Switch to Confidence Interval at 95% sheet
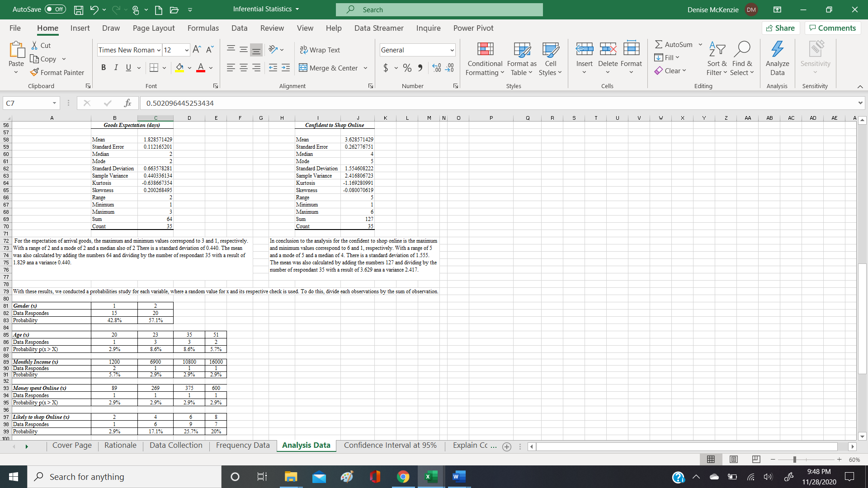868x488 pixels. (390, 446)
